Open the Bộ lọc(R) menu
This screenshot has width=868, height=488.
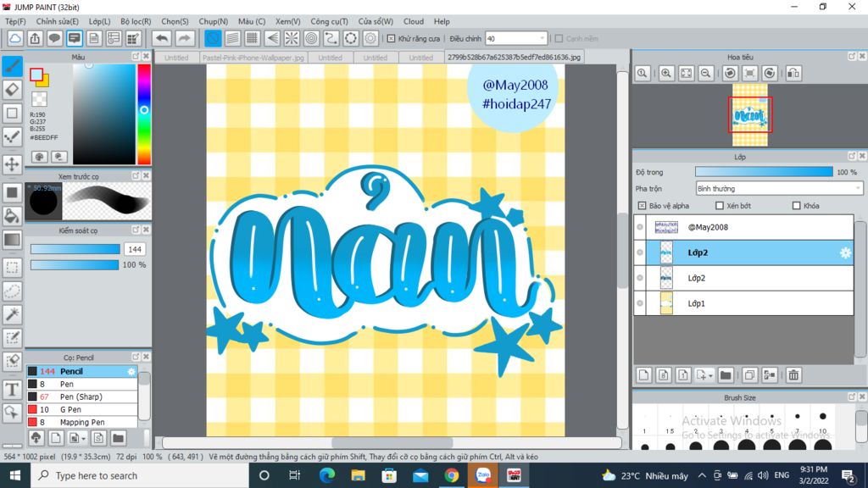pos(136,21)
